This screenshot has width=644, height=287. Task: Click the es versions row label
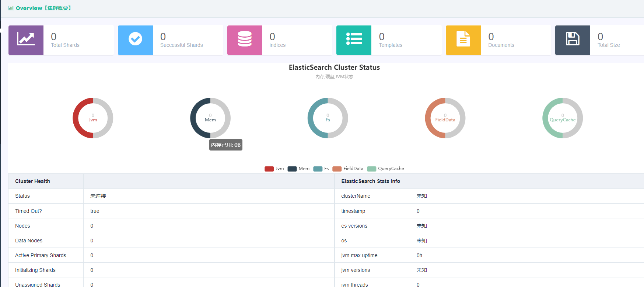point(354,226)
